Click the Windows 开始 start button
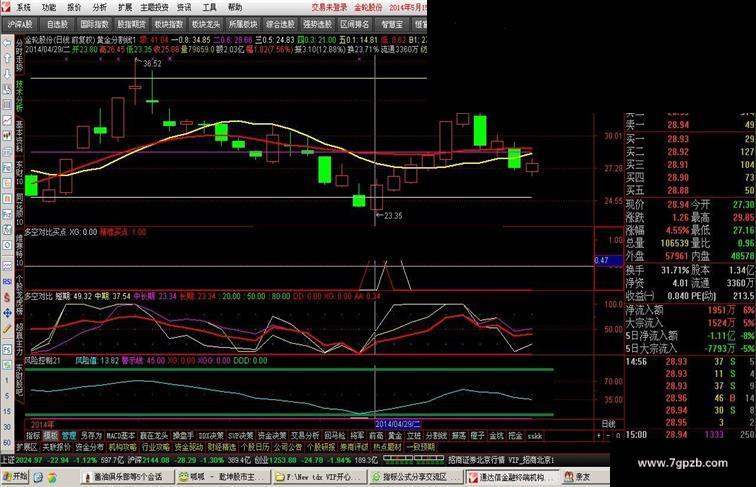756x487 pixels. pos(15,477)
